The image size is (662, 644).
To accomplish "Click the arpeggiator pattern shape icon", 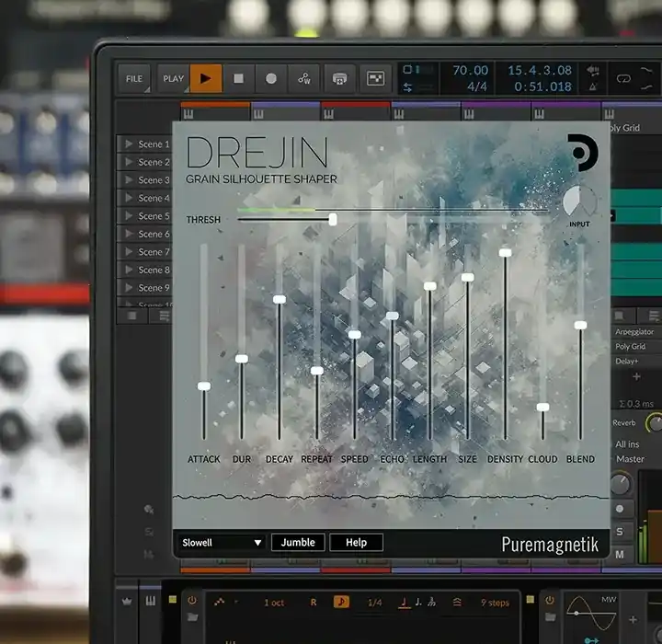I will 219,603.
